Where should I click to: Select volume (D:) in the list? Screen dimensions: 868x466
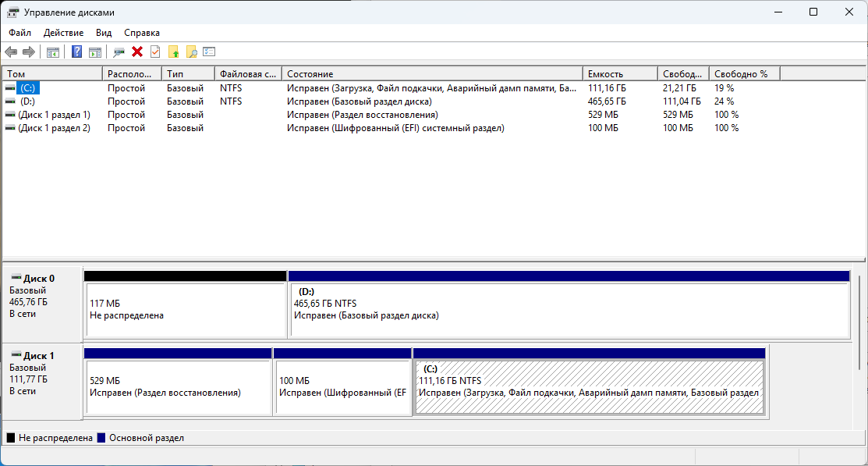(28, 101)
